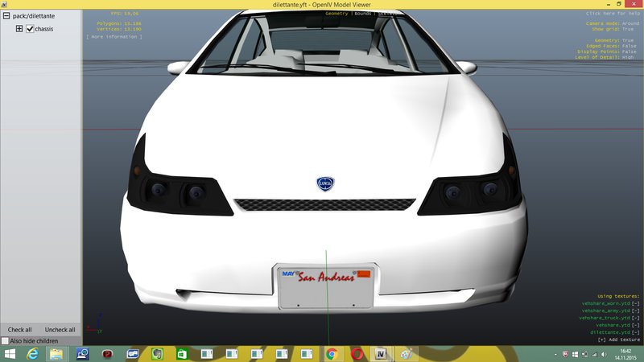The height and width of the screenshot is (362, 644).
Task: Click the Uncheck all button
Action: 60,330
